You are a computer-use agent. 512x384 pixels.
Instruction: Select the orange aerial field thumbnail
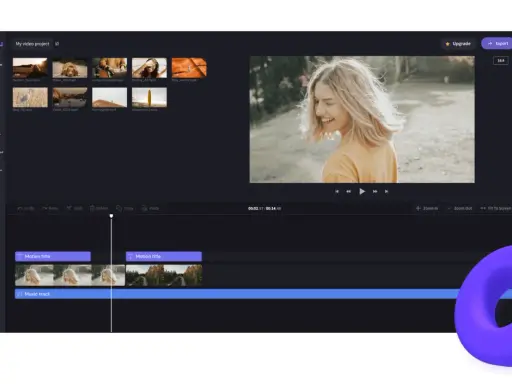(189, 68)
